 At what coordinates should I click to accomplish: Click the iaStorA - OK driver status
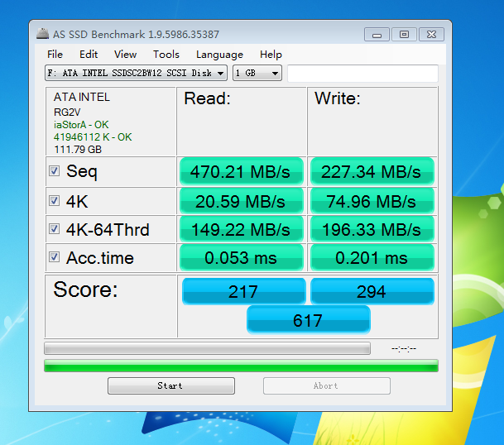pyautogui.click(x=81, y=125)
